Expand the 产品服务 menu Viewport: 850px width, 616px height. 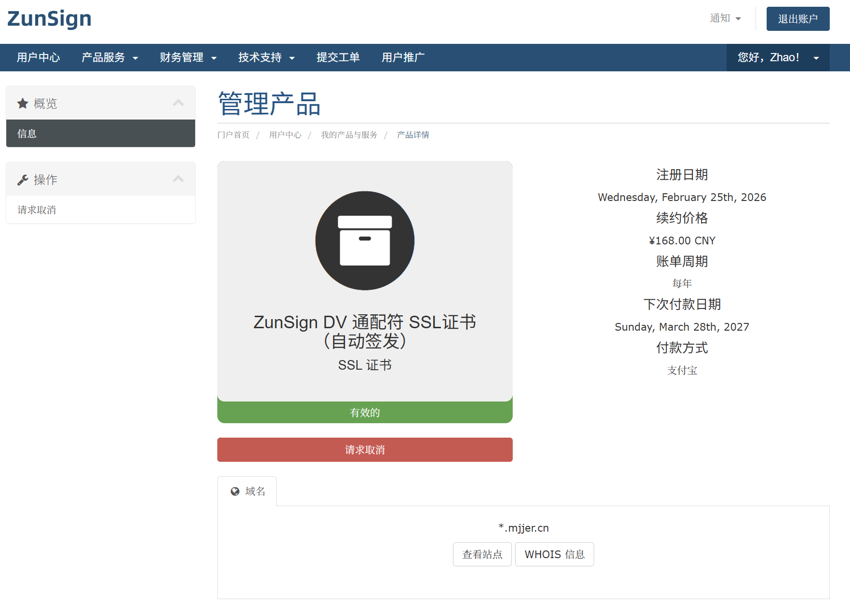click(x=110, y=58)
